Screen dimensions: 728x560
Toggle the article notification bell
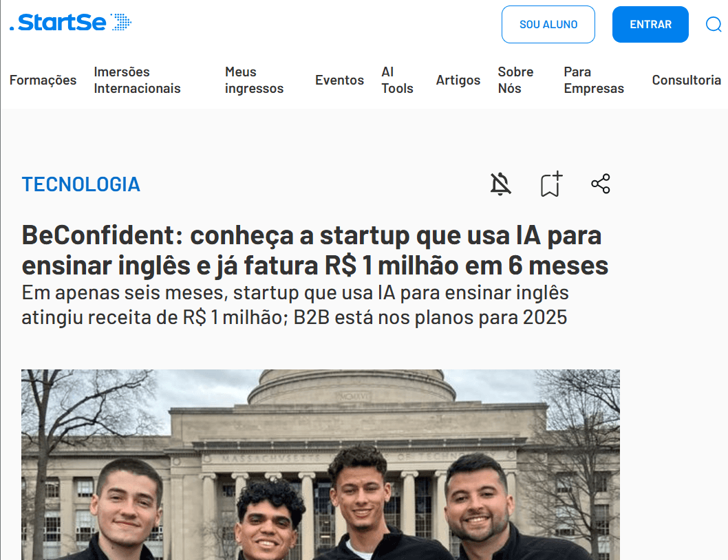pos(500,184)
